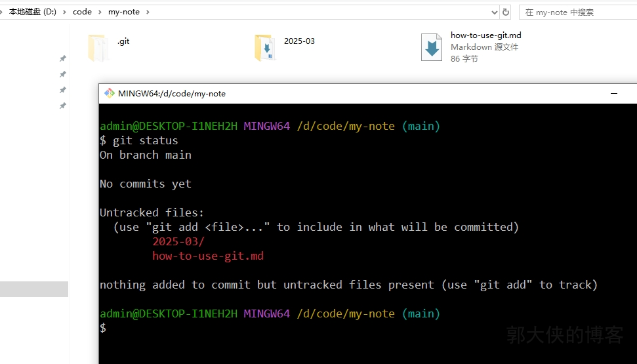Minimize the MINGW64 terminal window

click(x=614, y=93)
